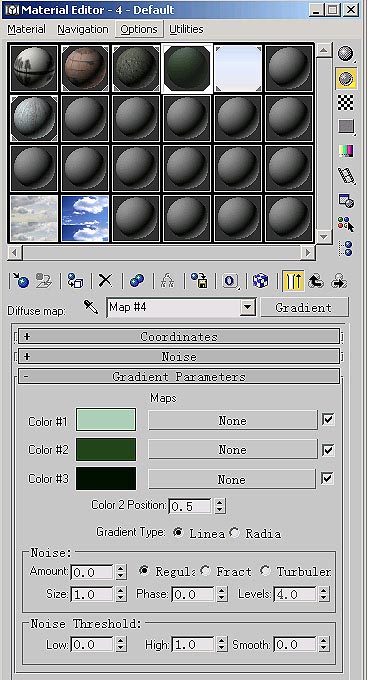Click the Color #1 light green swatch
The height and width of the screenshot is (680, 369).
tap(106, 420)
